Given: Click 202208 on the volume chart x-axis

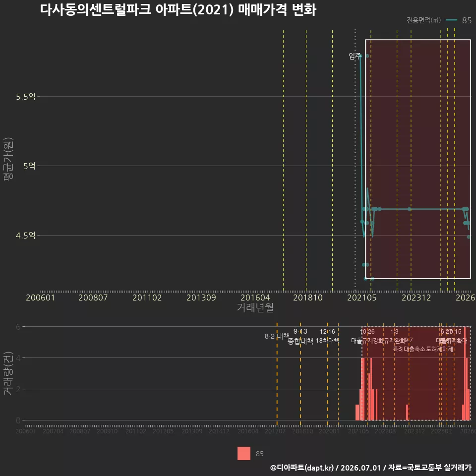Looking at the screenshot, I should (x=385, y=431).
